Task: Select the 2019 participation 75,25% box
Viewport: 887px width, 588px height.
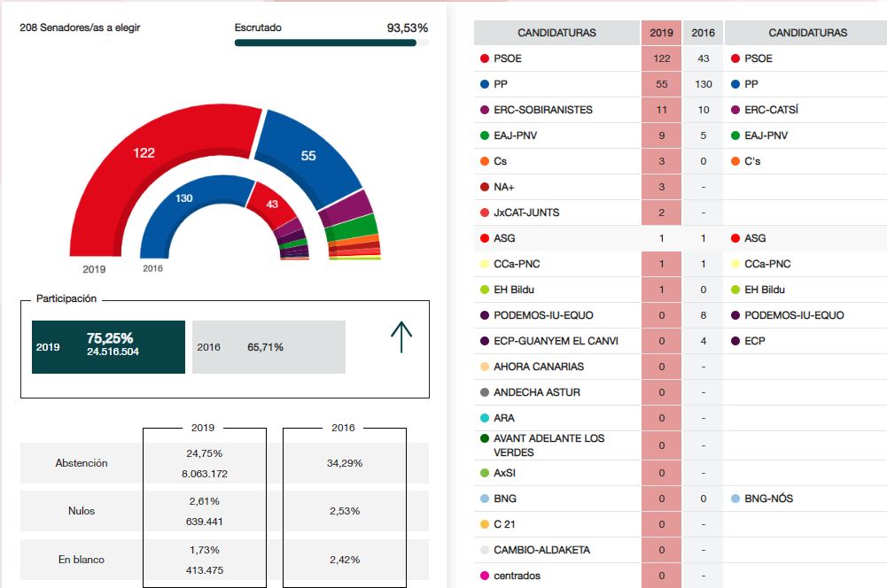Action: [108, 347]
